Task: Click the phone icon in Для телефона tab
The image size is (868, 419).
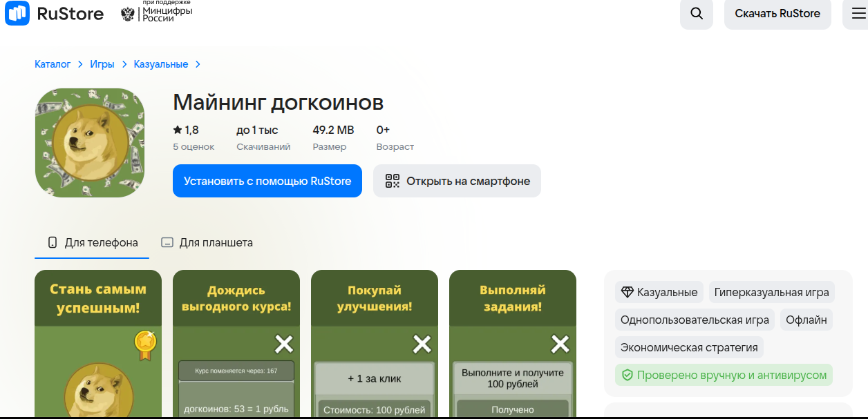Action: [x=52, y=242]
